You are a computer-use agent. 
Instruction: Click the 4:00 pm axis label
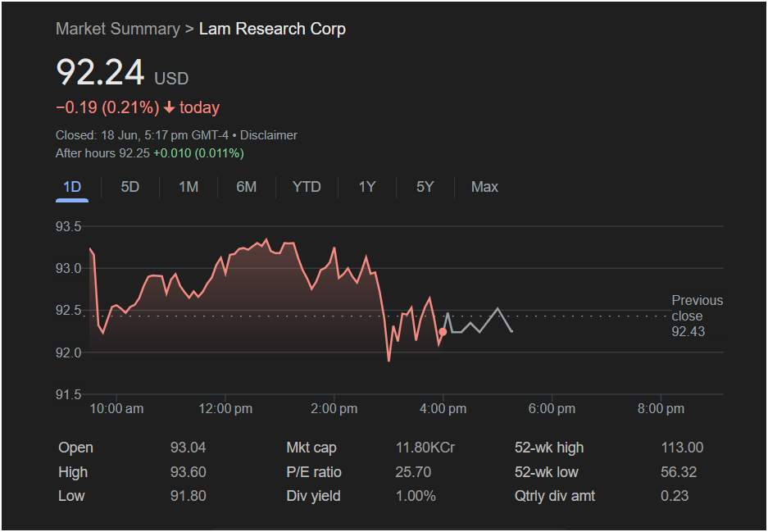pos(443,409)
